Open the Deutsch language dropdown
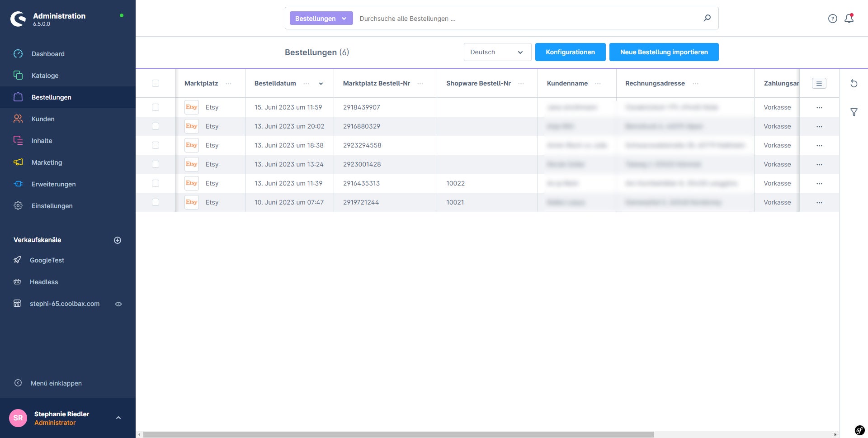 click(497, 52)
